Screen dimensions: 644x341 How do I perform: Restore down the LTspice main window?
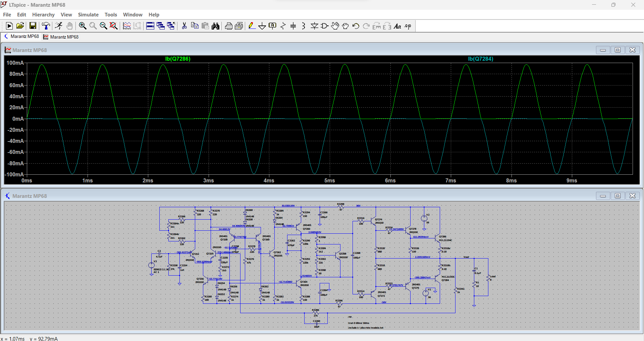click(x=613, y=5)
